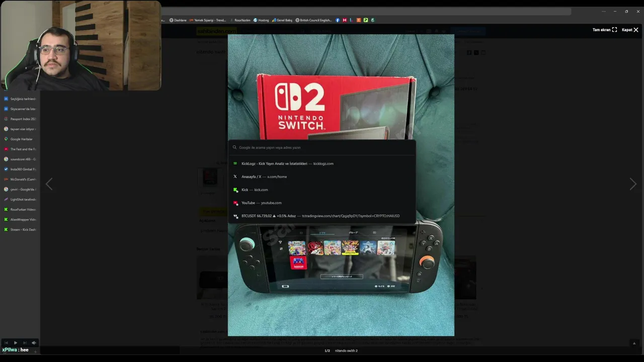This screenshot has width=644, height=362.
Task: Click the scroll-to-top arrow at bottom right
Action: click(634, 343)
